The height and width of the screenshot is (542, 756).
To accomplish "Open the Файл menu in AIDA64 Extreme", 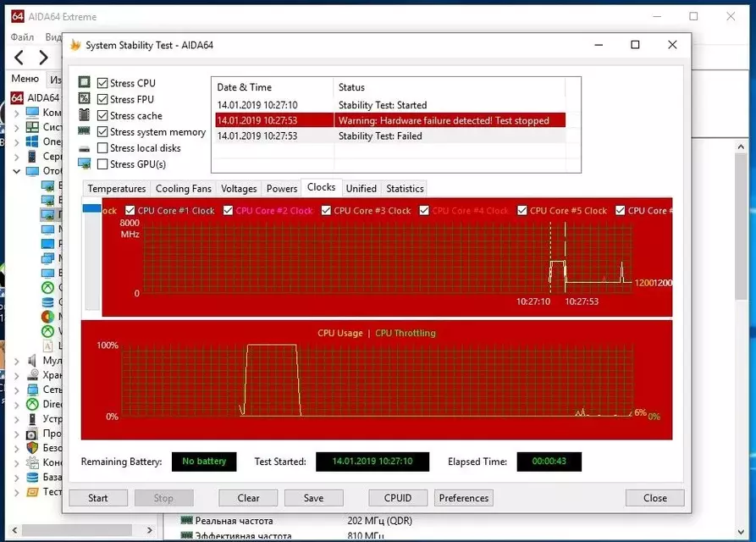I will [x=22, y=36].
